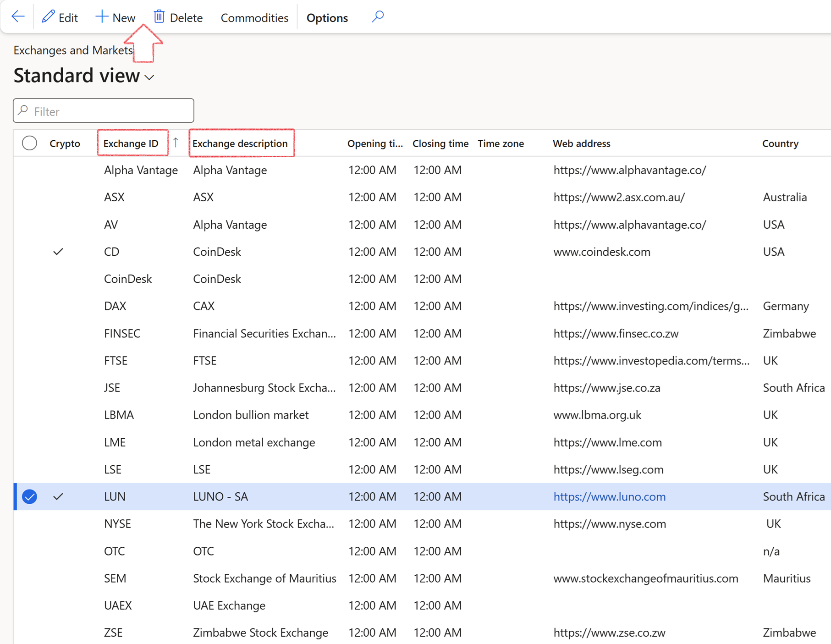
Task: Select the DAX exchange ID cell
Action: [115, 306]
